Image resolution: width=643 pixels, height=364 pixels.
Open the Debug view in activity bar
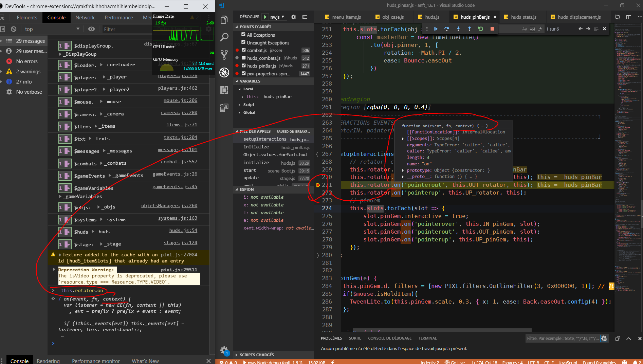(224, 72)
